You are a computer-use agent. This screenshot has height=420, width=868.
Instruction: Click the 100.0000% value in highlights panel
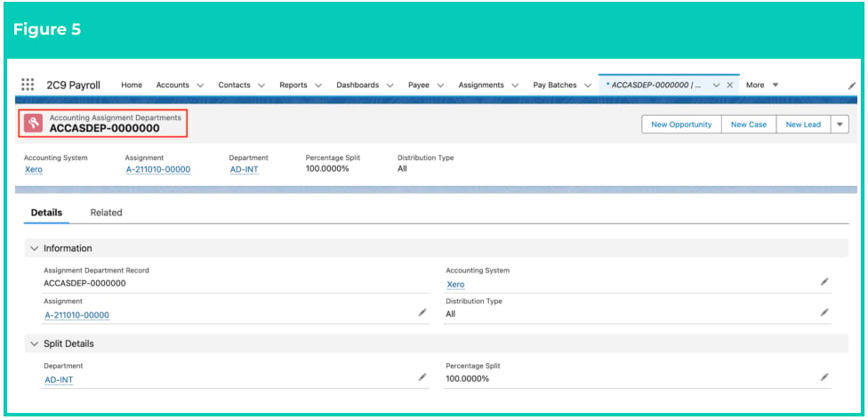click(x=327, y=168)
